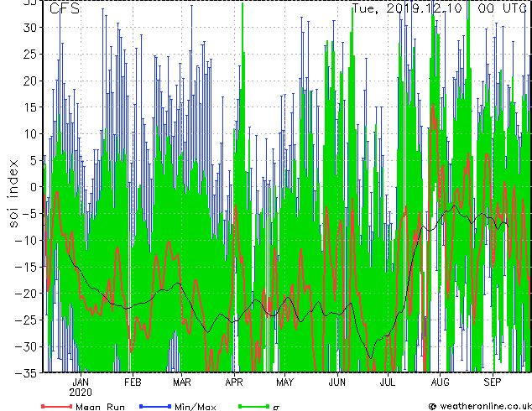Screen dimensions: 532x411
Task: Click the FEB month label
Action: tap(133, 382)
